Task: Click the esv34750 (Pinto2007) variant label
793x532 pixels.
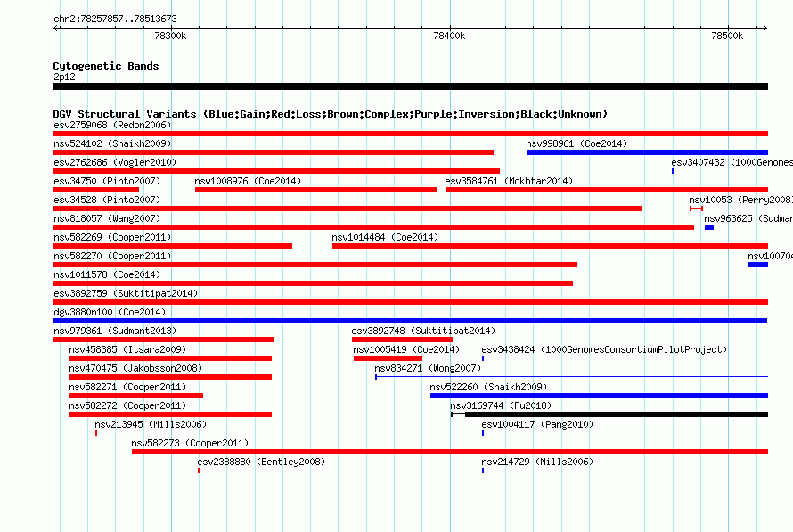Action: click(107, 181)
